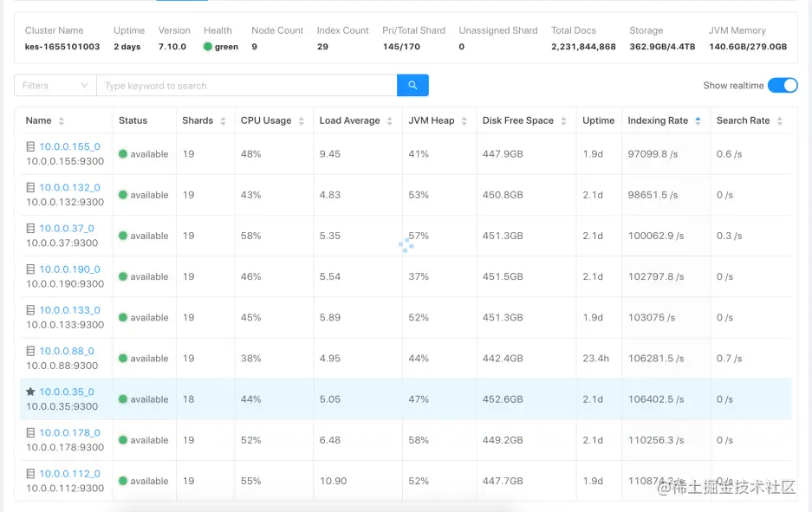Open the Filters dropdown
This screenshot has width=812, height=512.
(55, 86)
